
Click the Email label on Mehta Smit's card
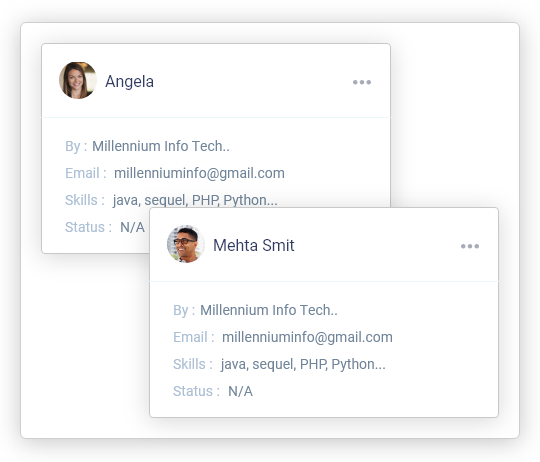[x=194, y=337]
